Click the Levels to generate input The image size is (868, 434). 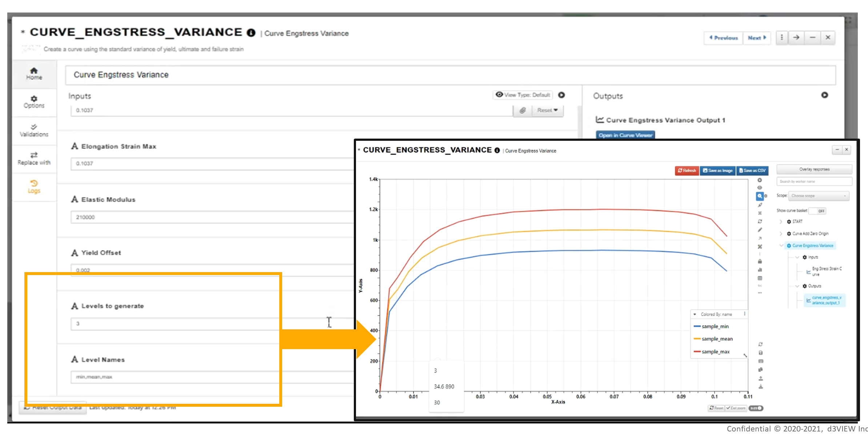click(212, 323)
